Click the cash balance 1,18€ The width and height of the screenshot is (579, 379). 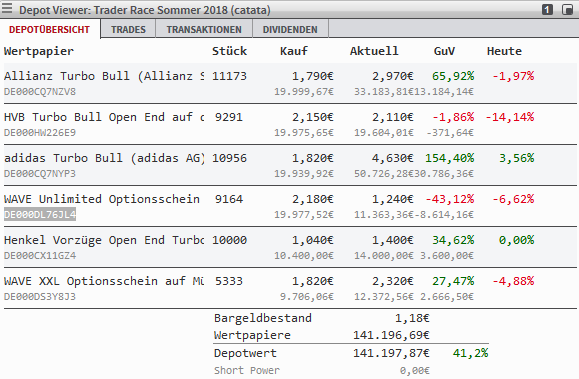(x=412, y=318)
